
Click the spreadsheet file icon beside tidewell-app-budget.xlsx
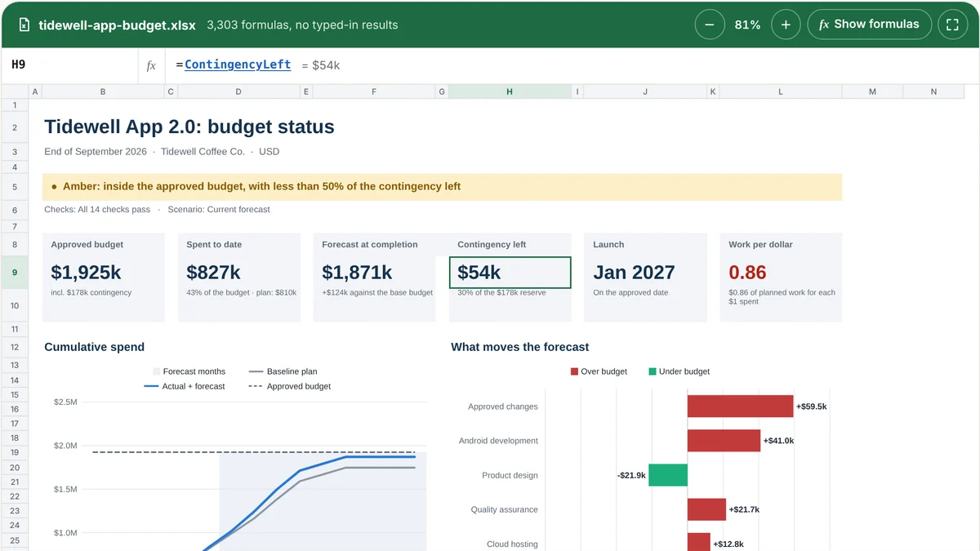[x=24, y=24]
